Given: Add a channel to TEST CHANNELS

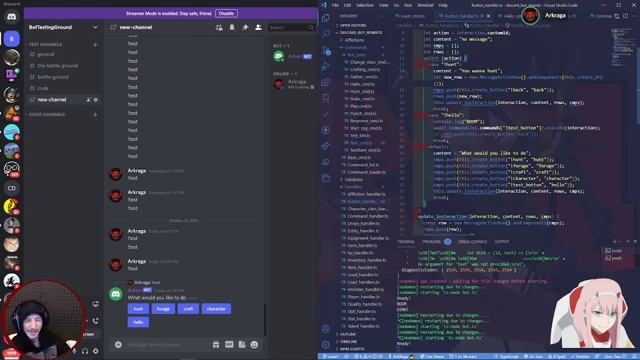Looking at the screenshot, I should pyautogui.click(x=95, y=44).
